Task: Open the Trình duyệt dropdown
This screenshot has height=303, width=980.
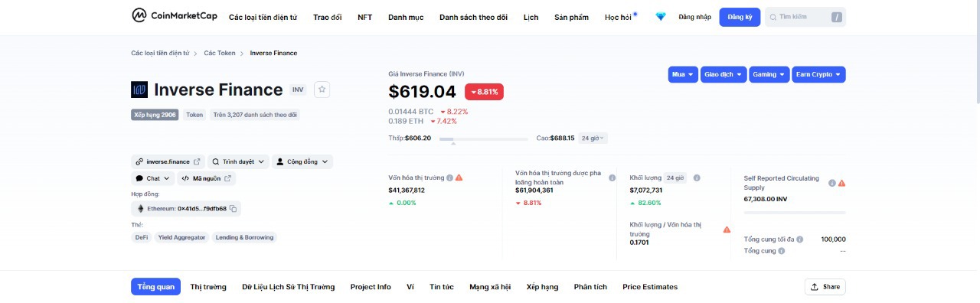Action: [x=239, y=161]
